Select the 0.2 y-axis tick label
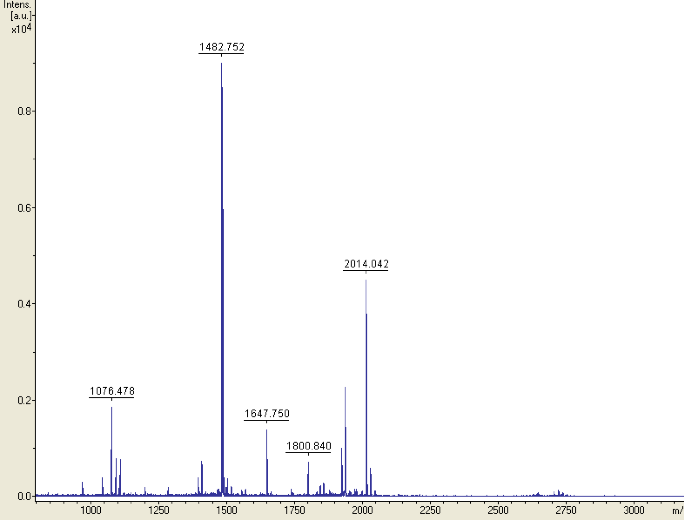 tap(20, 401)
